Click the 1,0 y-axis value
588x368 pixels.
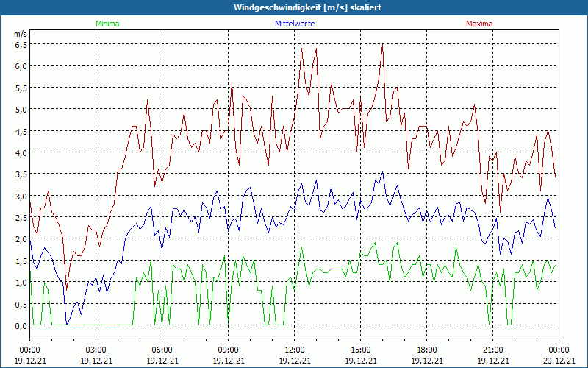point(21,283)
